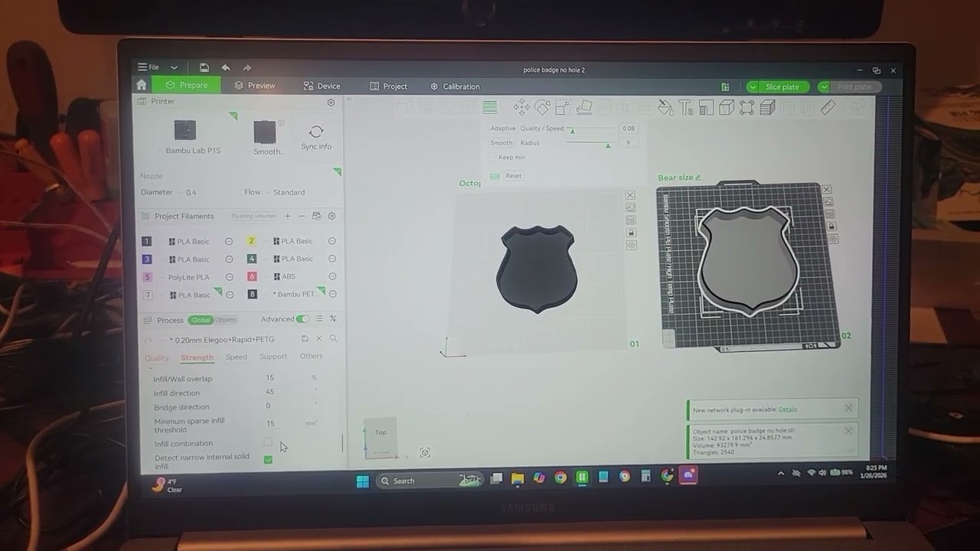980x551 pixels.
Task: Toggle the Advanced switch
Action: [x=303, y=319]
